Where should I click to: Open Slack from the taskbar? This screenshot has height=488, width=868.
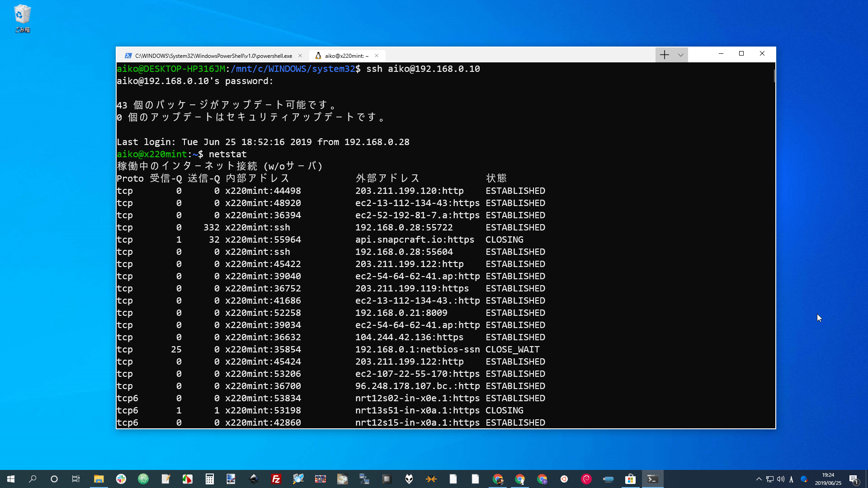coord(121,479)
